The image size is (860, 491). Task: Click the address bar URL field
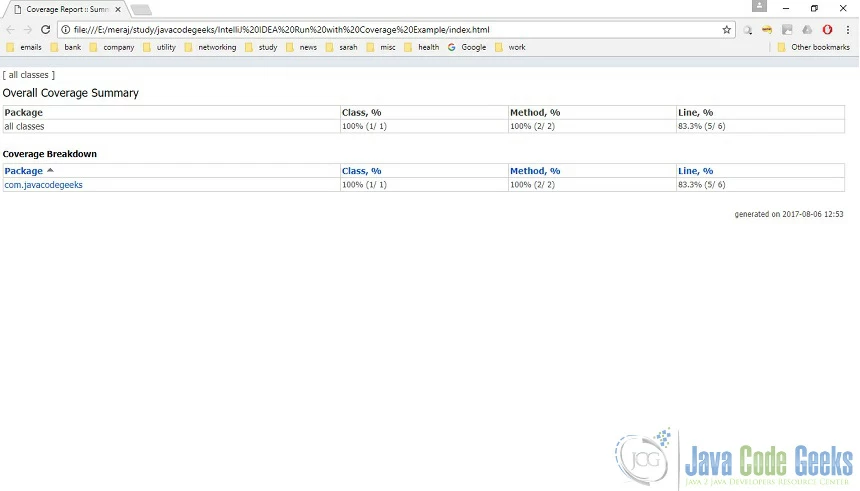[x=395, y=30]
